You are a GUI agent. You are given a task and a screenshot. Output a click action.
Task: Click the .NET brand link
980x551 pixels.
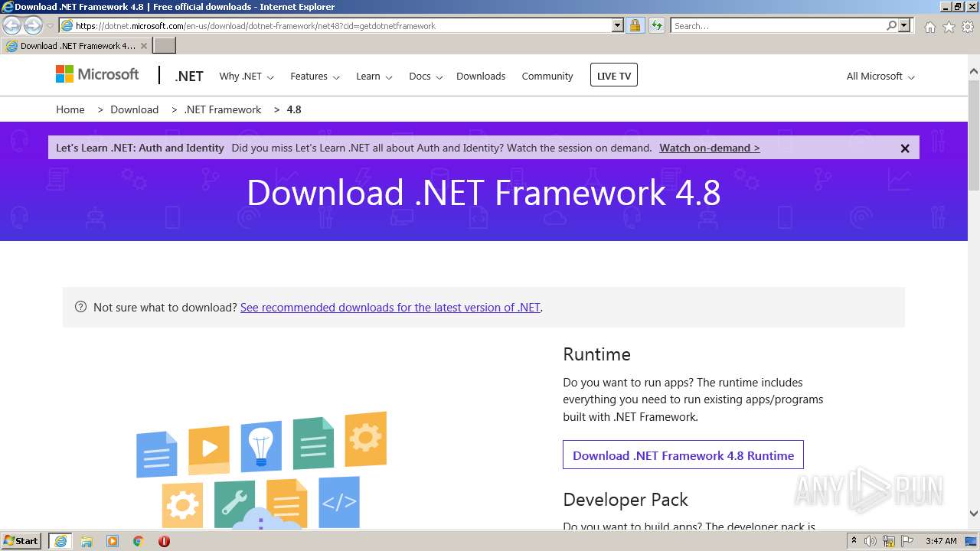click(189, 77)
